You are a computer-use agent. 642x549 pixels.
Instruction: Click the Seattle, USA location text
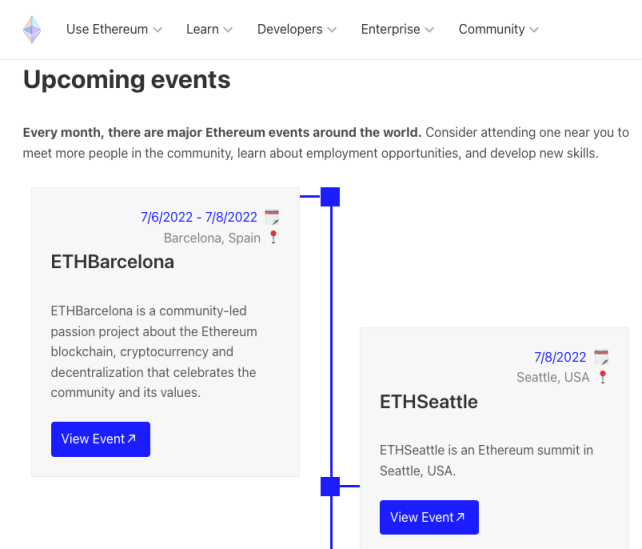[x=553, y=377]
